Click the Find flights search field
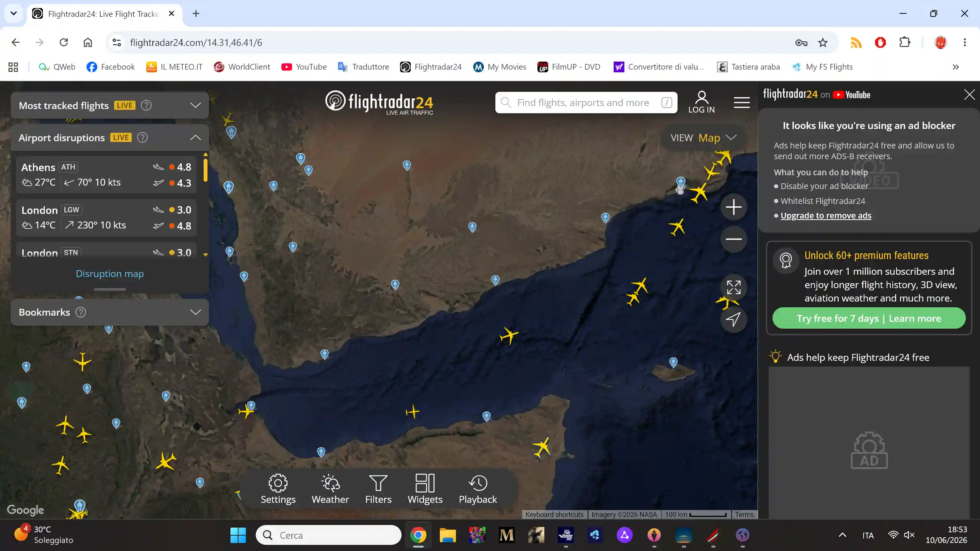Image resolution: width=980 pixels, height=551 pixels. click(x=586, y=103)
